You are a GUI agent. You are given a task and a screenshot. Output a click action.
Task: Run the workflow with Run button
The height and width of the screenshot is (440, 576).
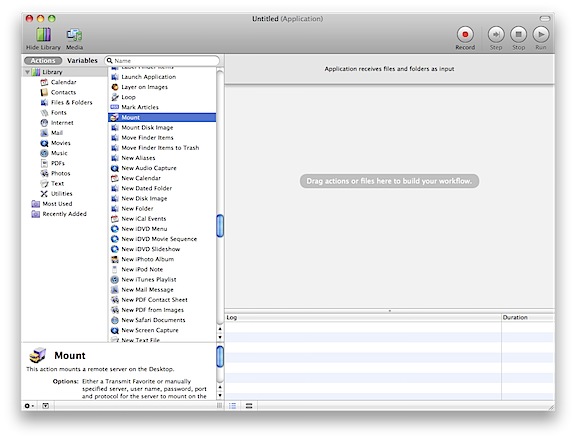[x=541, y=35]
